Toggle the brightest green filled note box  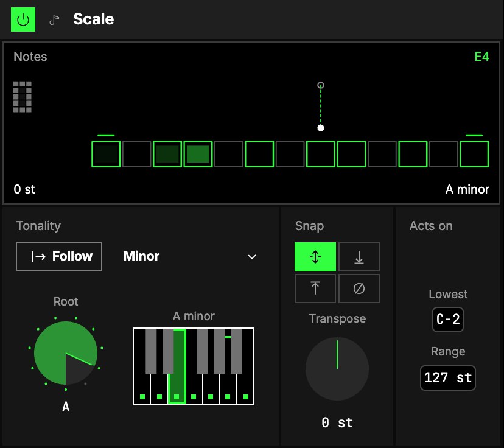tap(198, 154)
